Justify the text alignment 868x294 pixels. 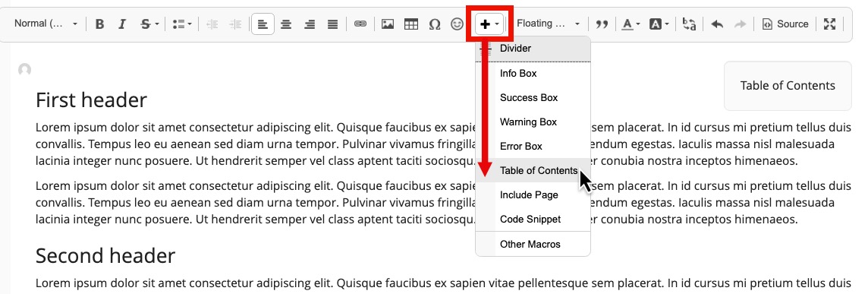[x=332, y=24]
